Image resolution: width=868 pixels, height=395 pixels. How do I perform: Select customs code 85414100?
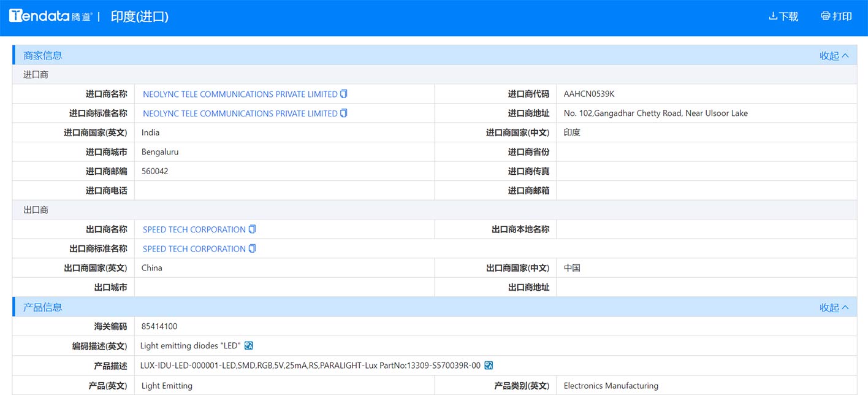point(159,326)
